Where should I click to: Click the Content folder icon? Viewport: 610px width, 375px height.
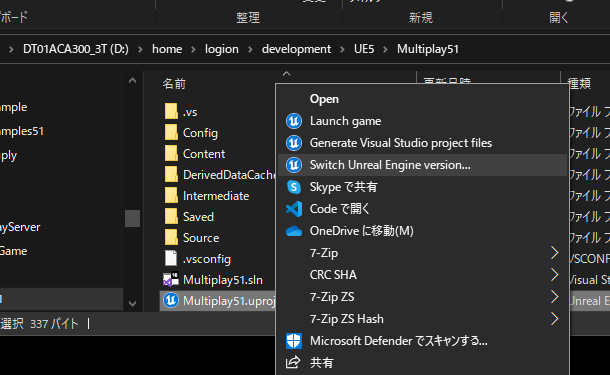pos(171,154)
